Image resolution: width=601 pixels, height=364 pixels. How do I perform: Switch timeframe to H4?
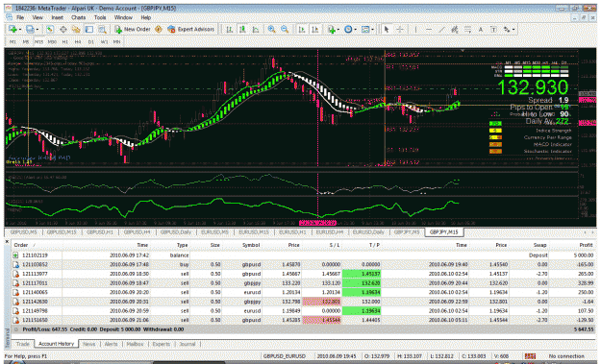tap(78, 41)
